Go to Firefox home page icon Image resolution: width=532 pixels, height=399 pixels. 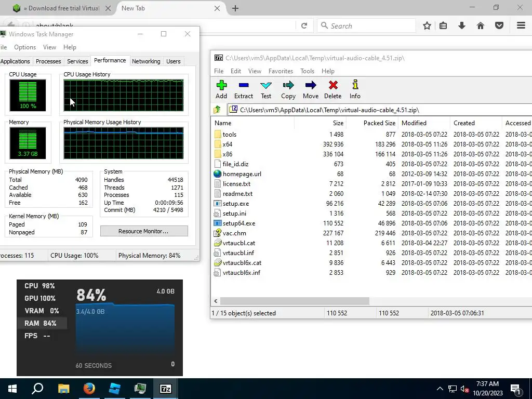click(481, 25)
